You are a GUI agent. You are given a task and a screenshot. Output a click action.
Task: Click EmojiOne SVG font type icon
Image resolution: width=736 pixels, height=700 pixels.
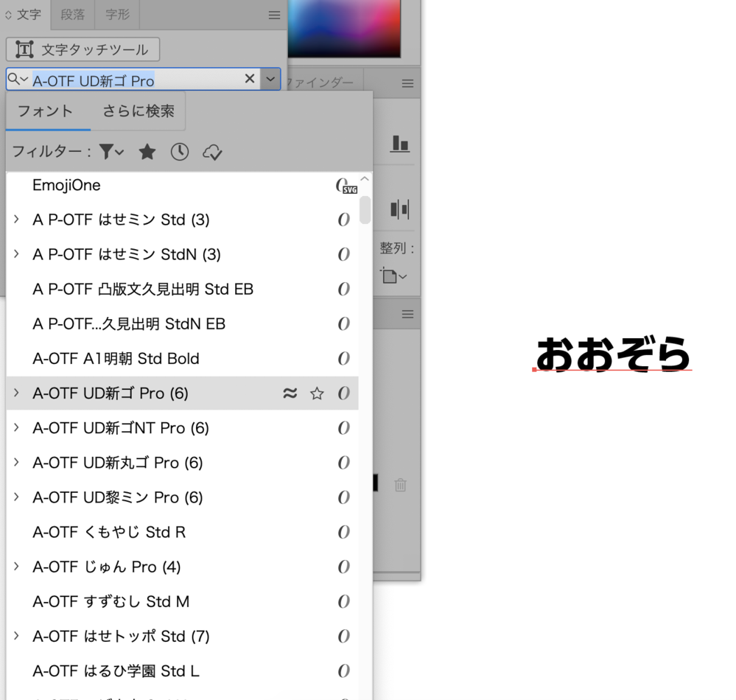tap(346, 186)
